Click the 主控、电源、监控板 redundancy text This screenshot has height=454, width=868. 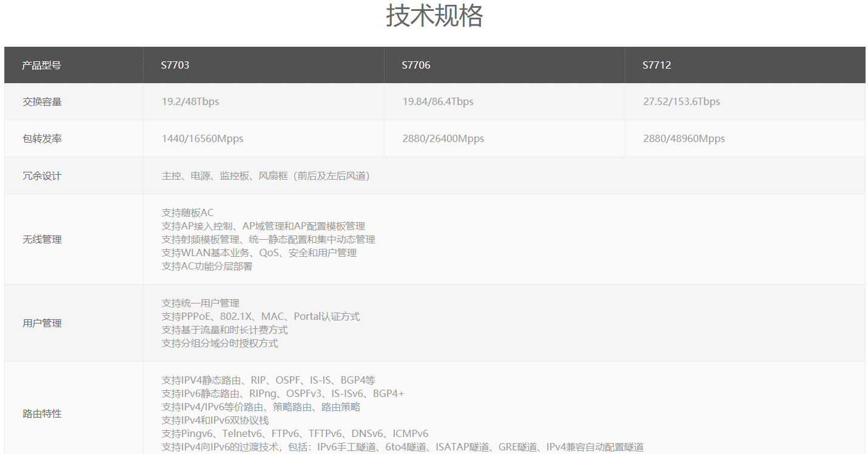[266, 176]
